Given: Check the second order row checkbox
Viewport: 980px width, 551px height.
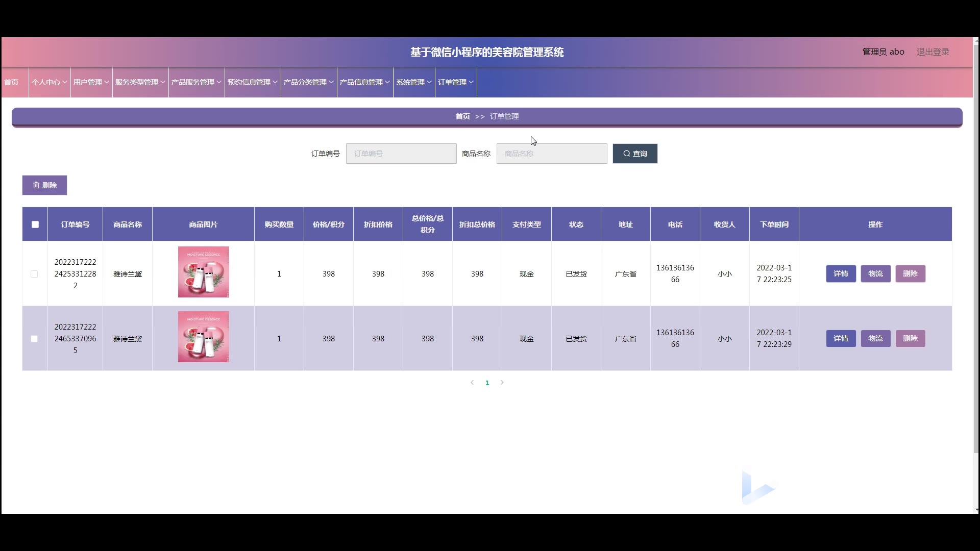Looking at the screenshot, I should (34, 339).
